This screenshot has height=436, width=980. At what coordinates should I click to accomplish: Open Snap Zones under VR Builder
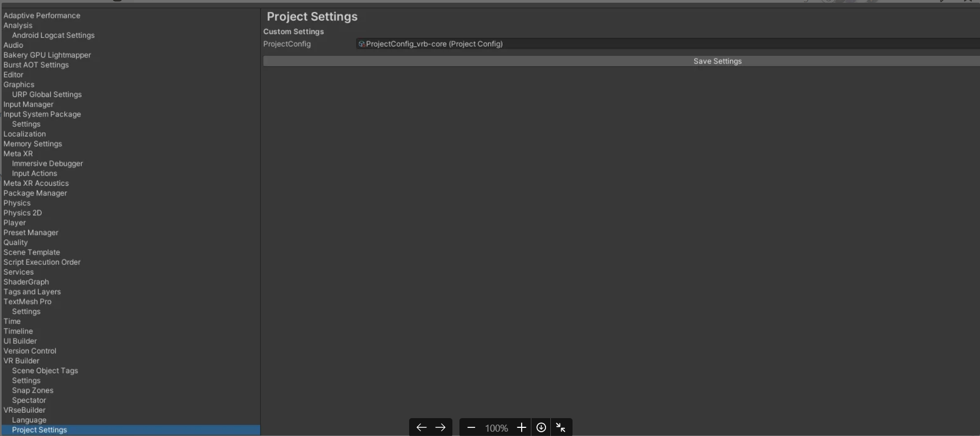pyautogui.click(x=33, y=391)
